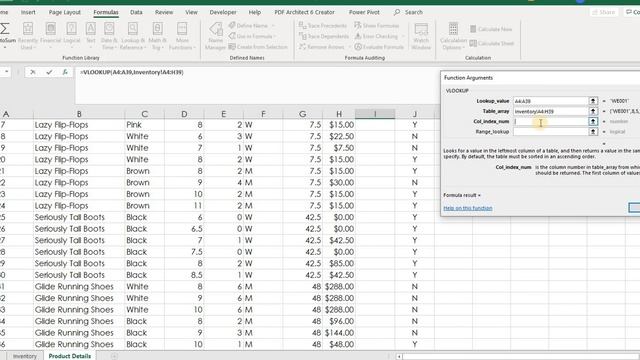
Task: Click the AutoSum sigma icon
Action: click(5, 29)
